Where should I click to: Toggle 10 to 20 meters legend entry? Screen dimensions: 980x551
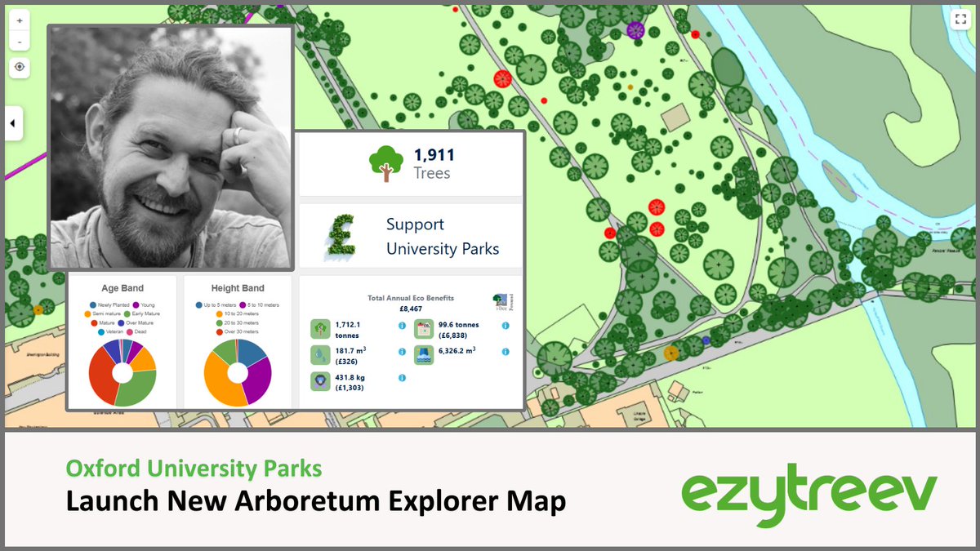click(x=238, y=314)
